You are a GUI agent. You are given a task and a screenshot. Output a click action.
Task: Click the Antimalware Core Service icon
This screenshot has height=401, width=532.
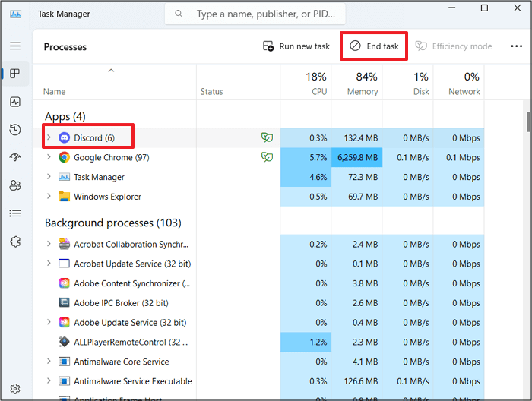(x=64, y=362)
